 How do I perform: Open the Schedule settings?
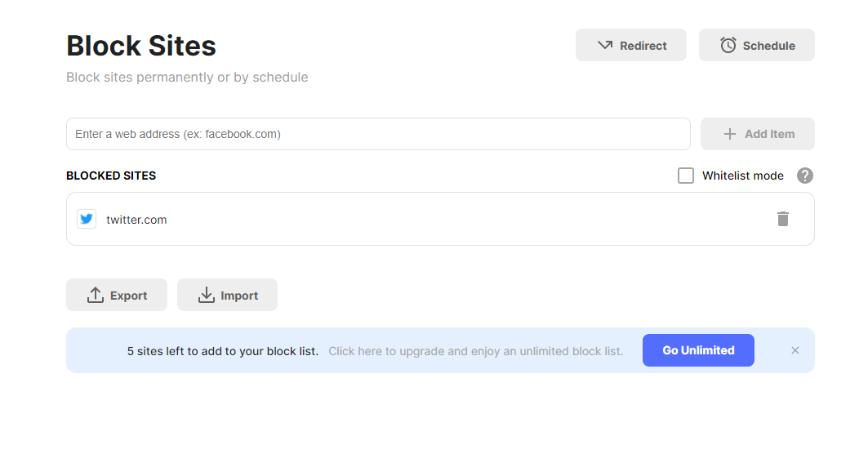[756, 45]
